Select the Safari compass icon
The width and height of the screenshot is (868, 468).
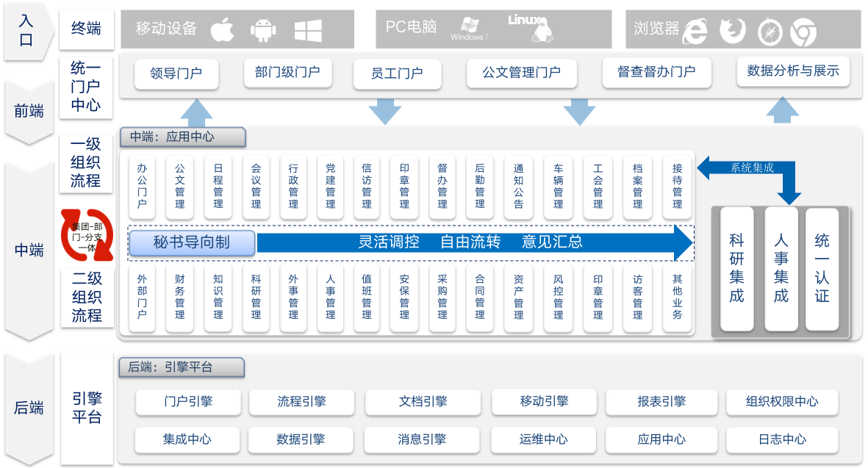pos(770,32)
